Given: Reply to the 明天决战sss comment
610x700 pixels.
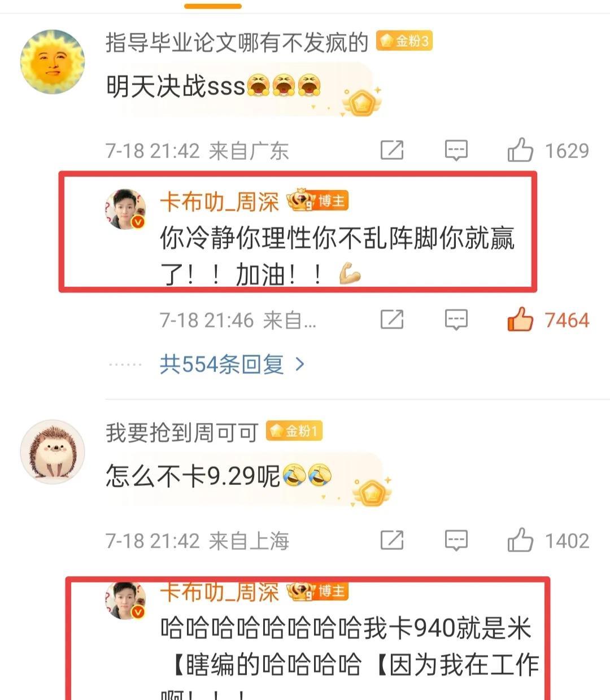Looking at the screenshot, I should pyautogui.click(x=456, y=150).
